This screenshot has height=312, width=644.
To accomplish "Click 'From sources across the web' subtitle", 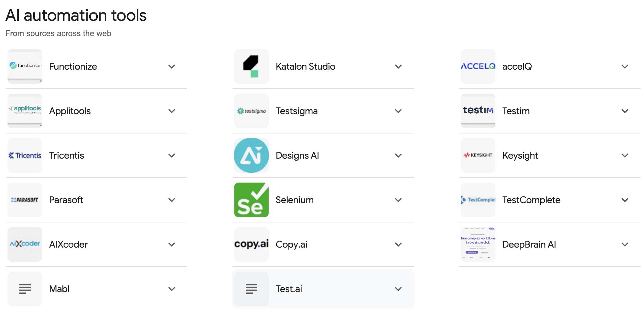I will pos(58,33).
